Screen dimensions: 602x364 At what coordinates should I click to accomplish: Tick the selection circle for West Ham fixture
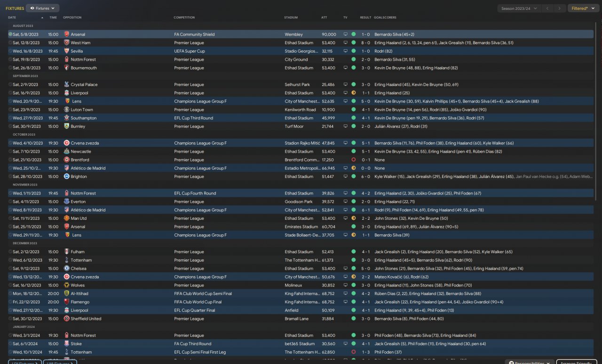(x=10, y=43)
